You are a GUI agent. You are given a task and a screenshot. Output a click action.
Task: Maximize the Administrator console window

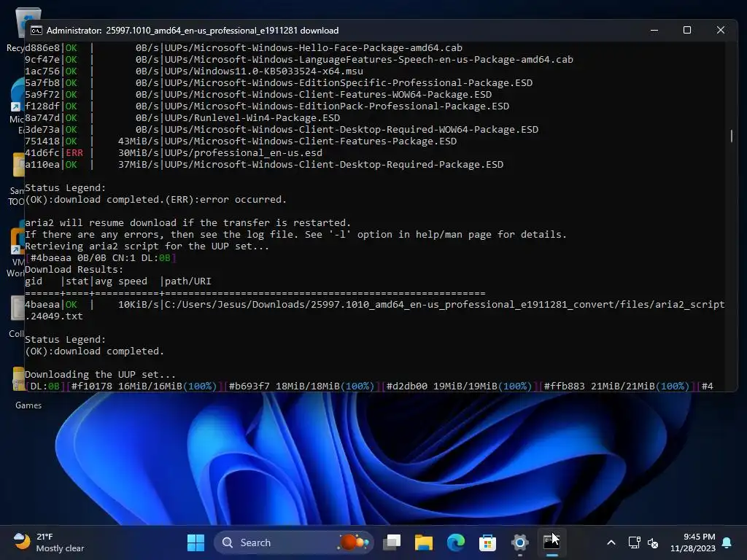[x=687, y=30]
